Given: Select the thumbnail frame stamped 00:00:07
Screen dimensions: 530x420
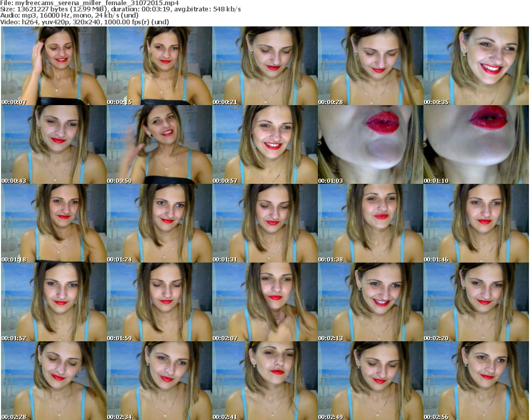Looking at the screenshot, I should click(54, 66).
